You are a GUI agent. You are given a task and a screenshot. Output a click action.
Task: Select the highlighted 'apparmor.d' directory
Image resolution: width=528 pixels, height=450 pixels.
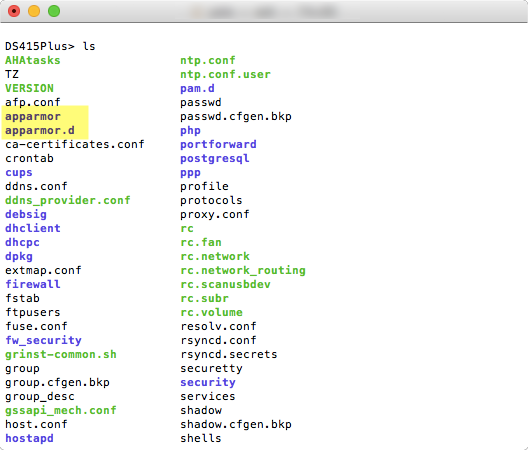pos(40,130)
